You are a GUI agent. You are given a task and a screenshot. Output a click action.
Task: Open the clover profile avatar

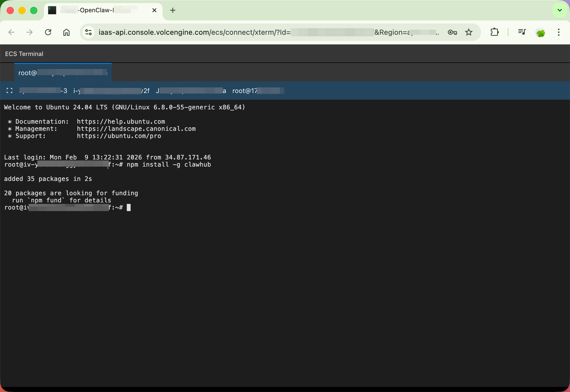click(540, 32)
